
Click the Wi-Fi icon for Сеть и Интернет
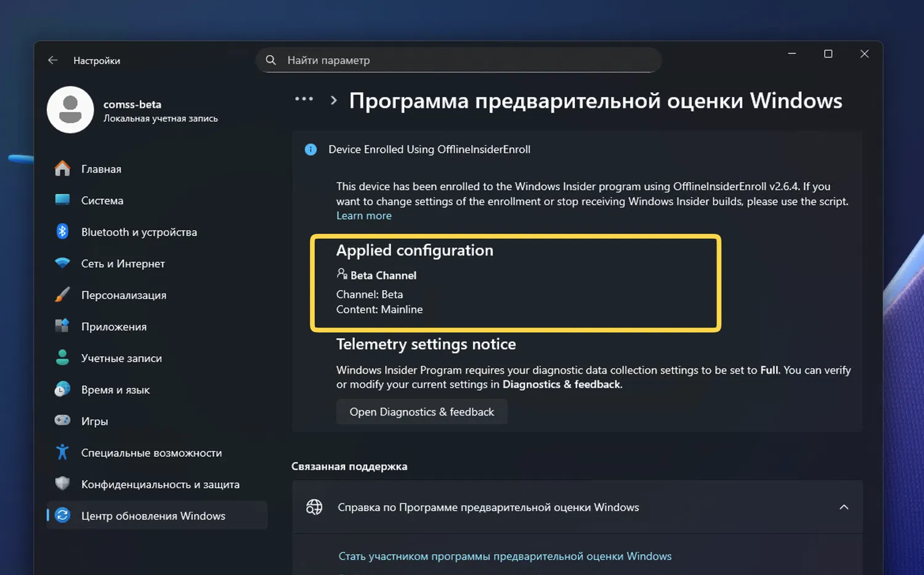point(62,263)
